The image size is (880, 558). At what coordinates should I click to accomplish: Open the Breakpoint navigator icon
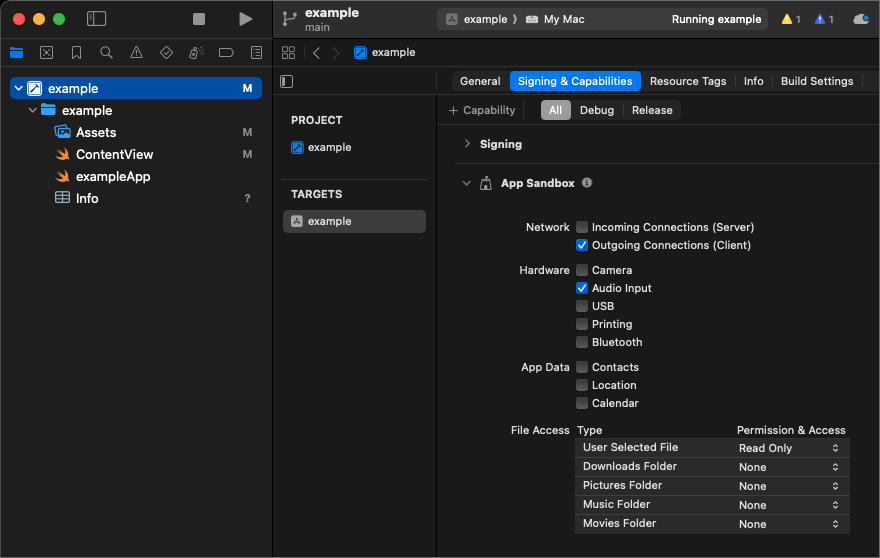point(226,52)
